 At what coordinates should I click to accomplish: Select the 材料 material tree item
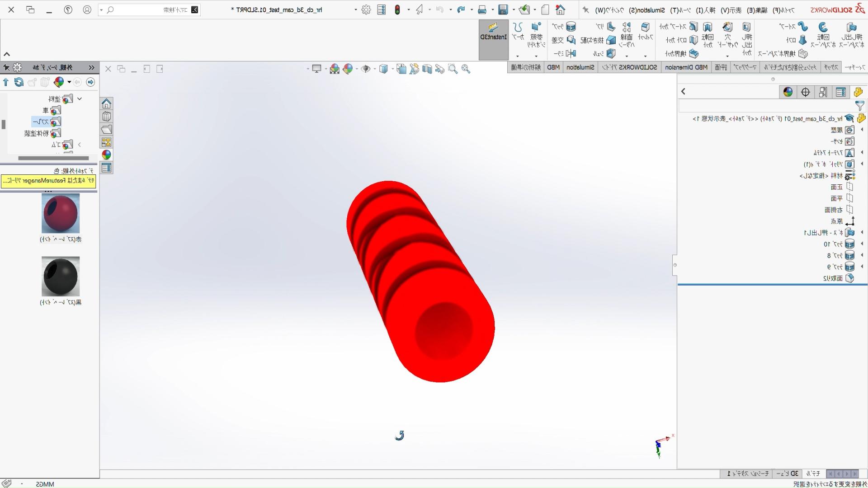(827, 176)
